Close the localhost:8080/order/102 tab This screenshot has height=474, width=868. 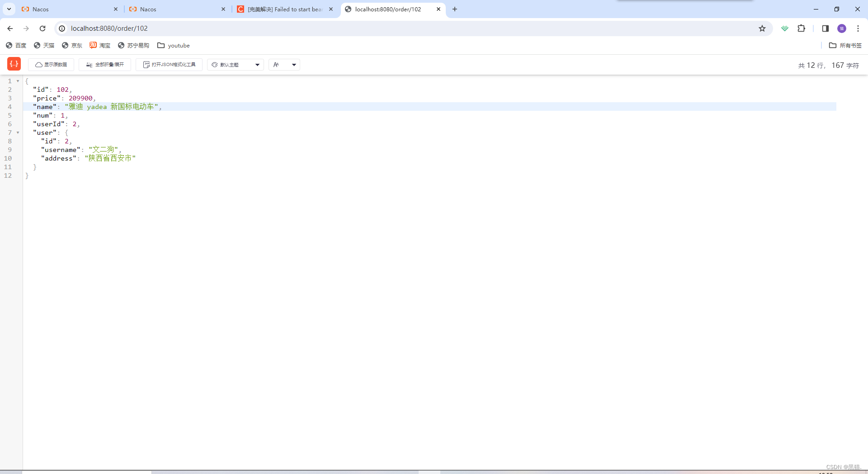click(439, 9)
